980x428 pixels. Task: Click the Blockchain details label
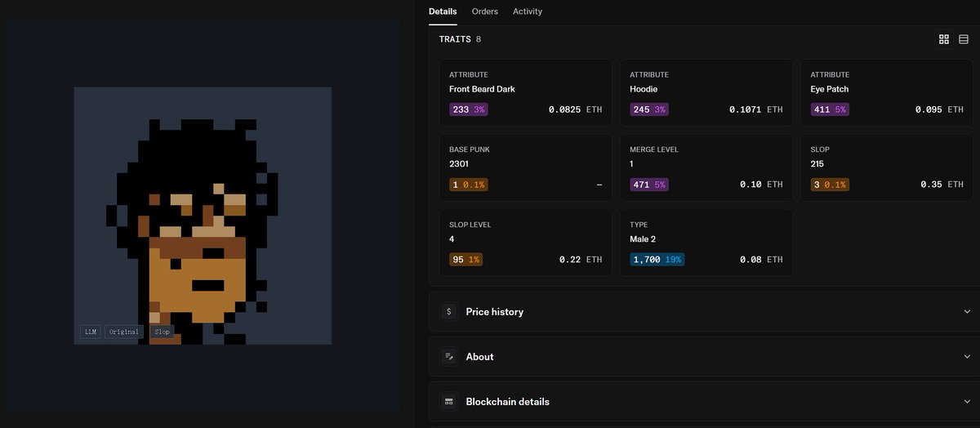point(508,401)
